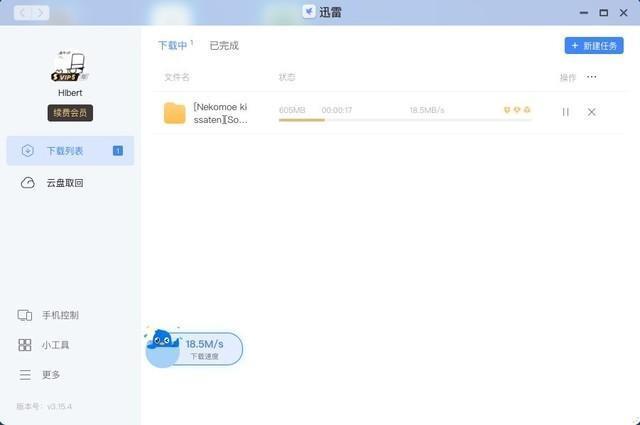Click the 18.5M/s download speed widget
The image size is (640, 425).
[x=194, y=349]
